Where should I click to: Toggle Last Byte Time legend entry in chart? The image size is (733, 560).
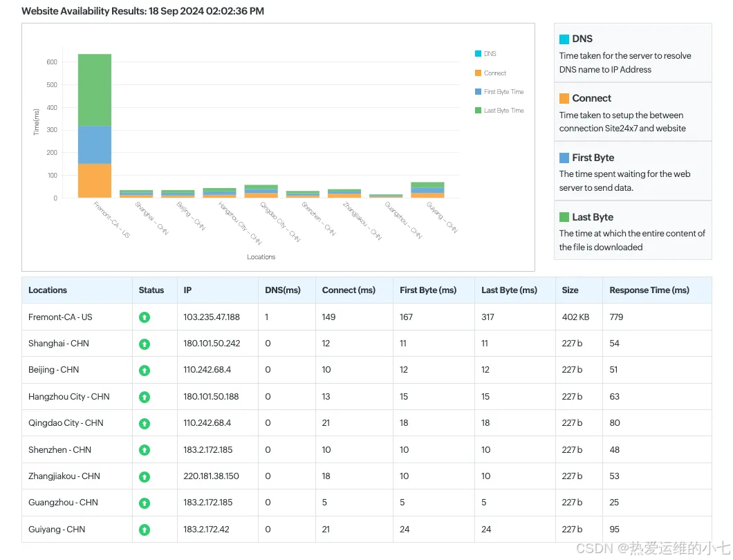tap(499, 111)
